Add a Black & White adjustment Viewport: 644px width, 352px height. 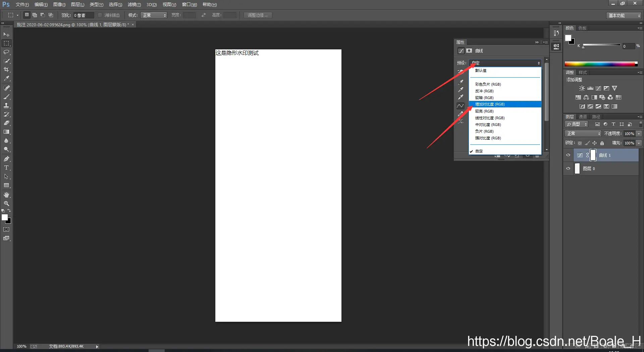(x=594, y=97)
